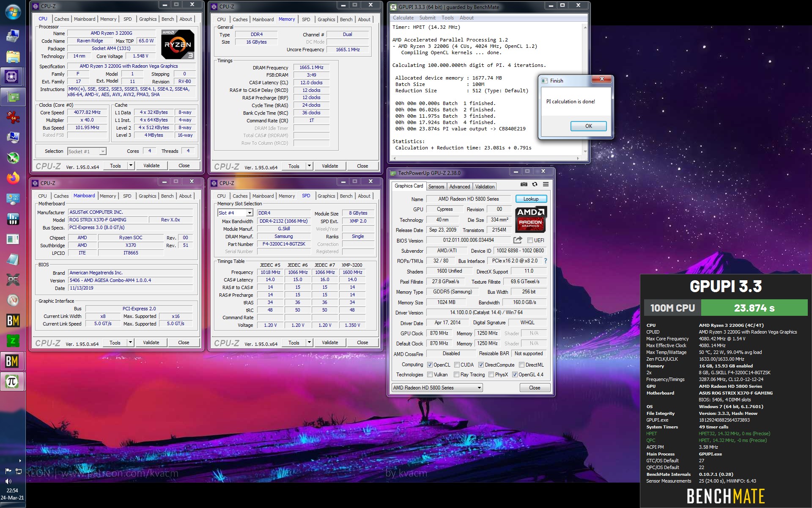The height and width of the screenshot is (508, 812).
Task: Click Close in the Memory tab CPU-Z window
Action: point(362,166)
